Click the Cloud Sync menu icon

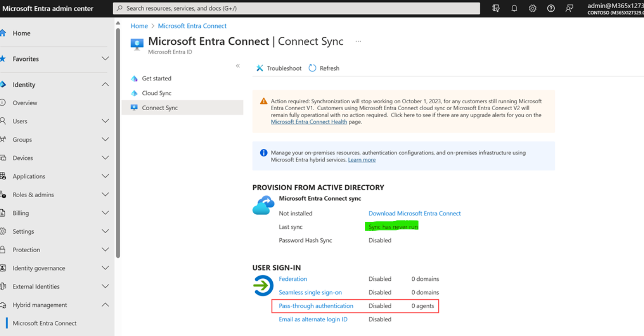pyautogui.click(x=134, y=93)
